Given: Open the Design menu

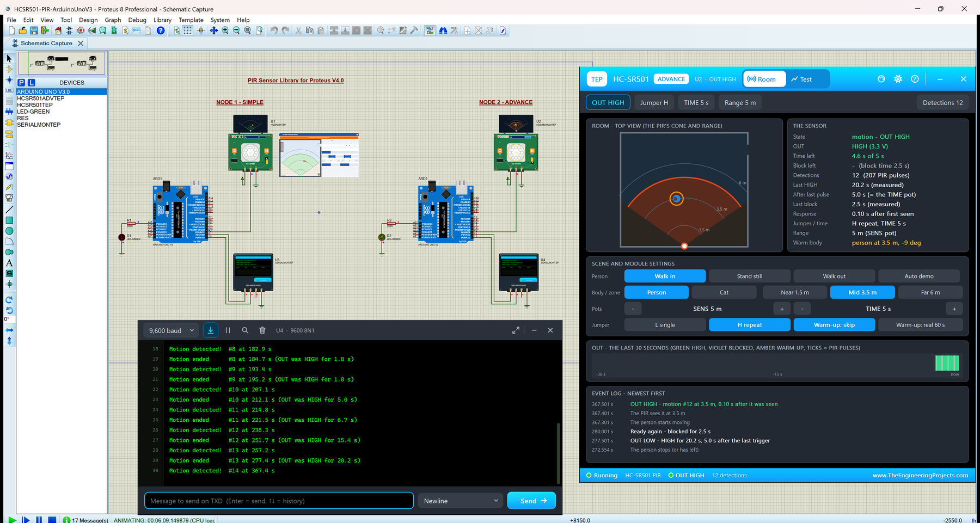Looking at the screenshot, I should click(x=88, y=20).
